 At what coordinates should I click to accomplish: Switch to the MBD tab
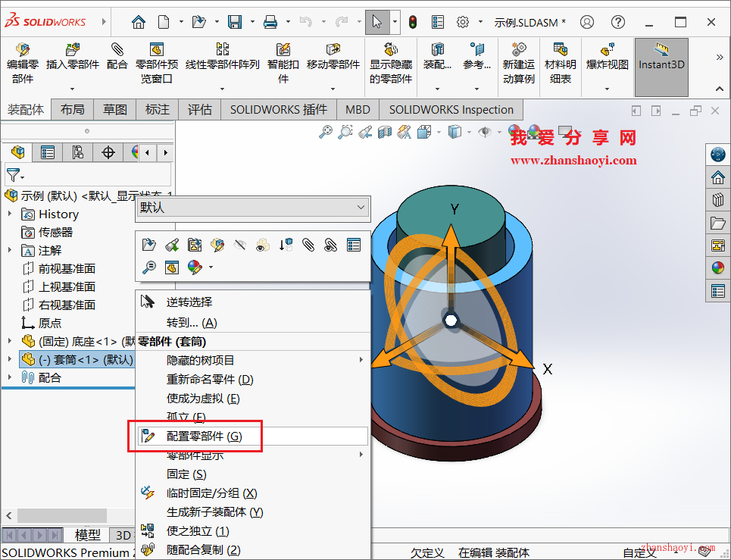(x=358, y=110)
